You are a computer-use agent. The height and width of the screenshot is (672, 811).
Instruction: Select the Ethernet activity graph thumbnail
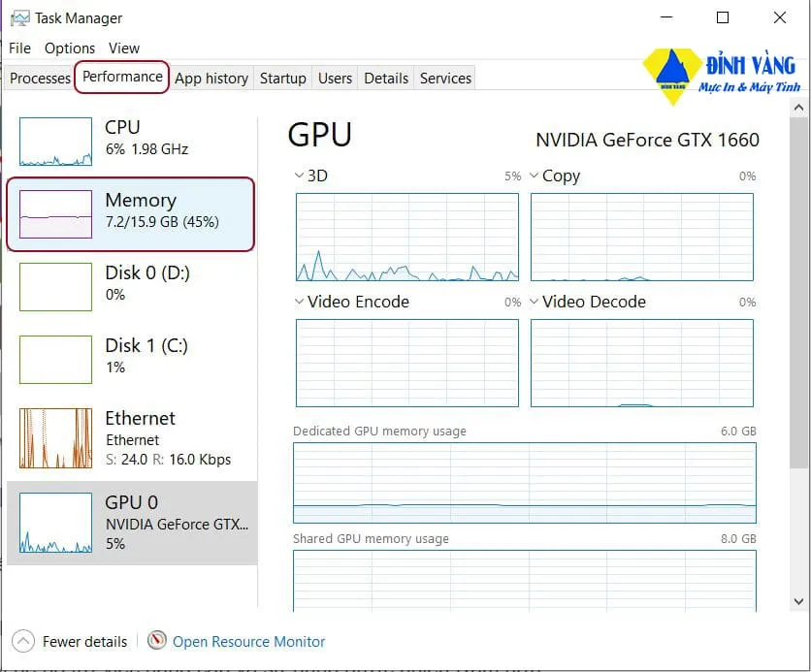(x=55, y=438)
